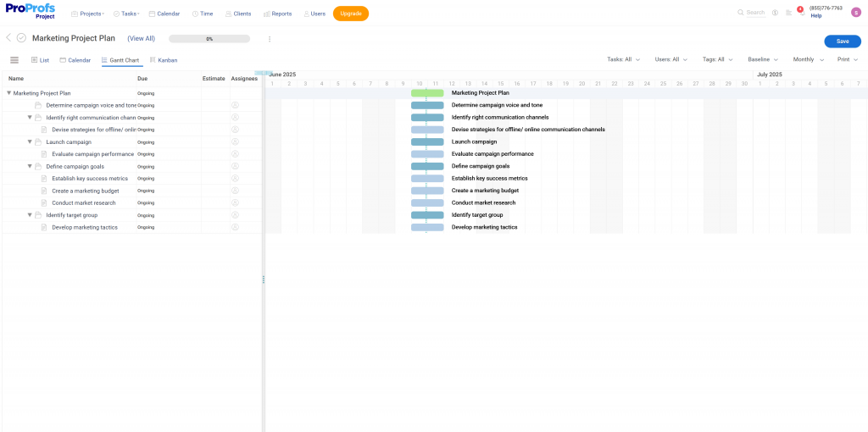Screen dimensions: 868x432
Task: Assign user to Determine campaign voice and tone
Action: pyautogui.click(x=236, y=105)
